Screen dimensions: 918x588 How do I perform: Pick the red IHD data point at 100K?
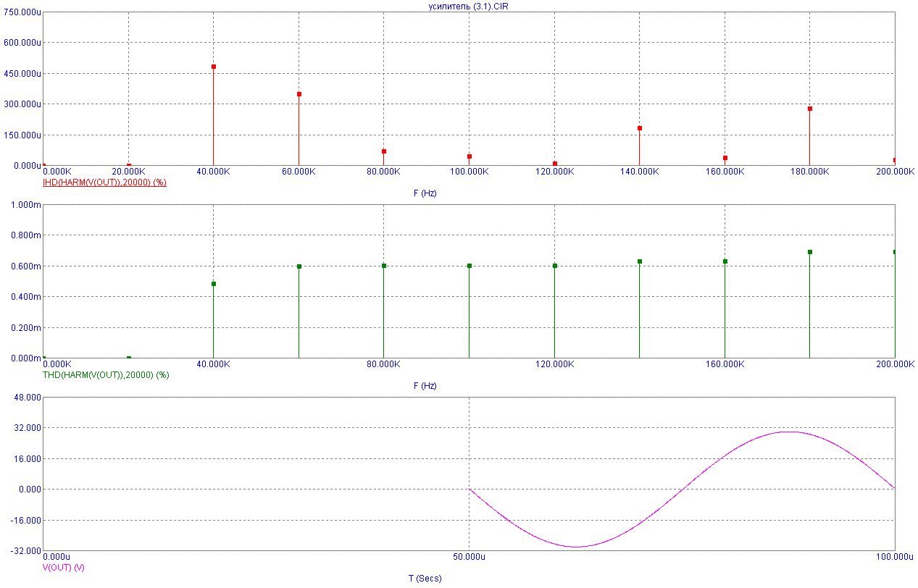click(470, 156)
